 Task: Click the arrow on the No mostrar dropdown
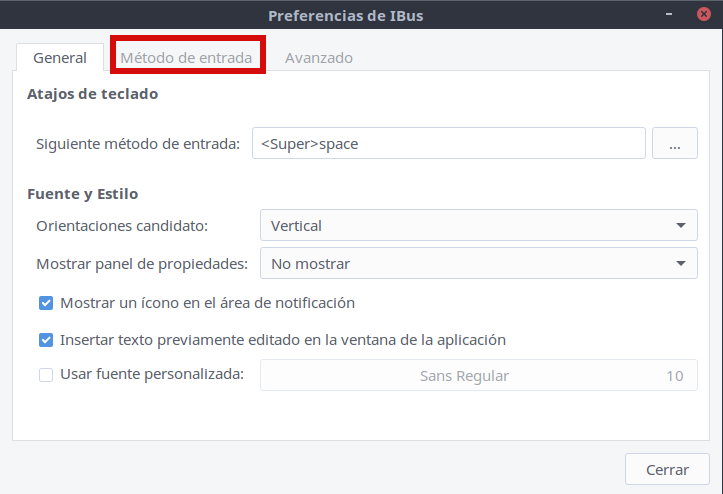(680, 264)
